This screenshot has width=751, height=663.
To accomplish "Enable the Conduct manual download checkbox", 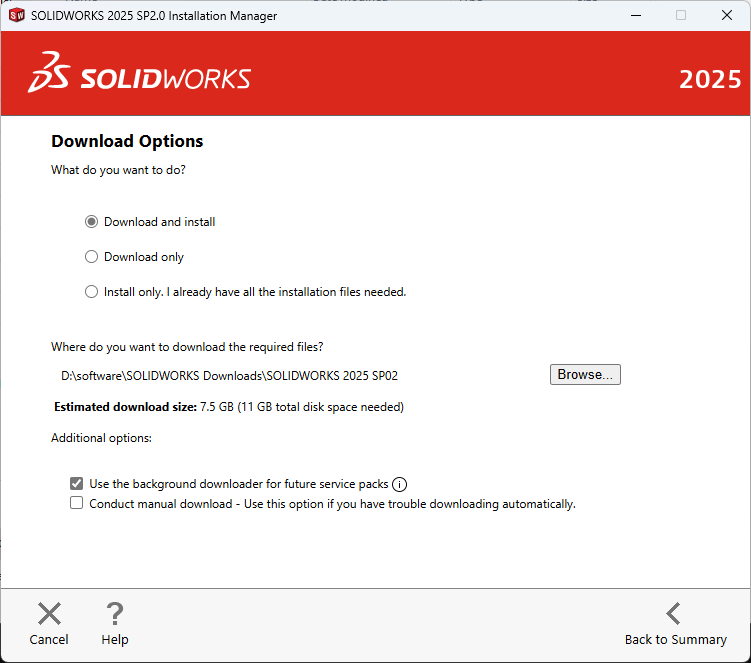I will click(x=77, y=504).
